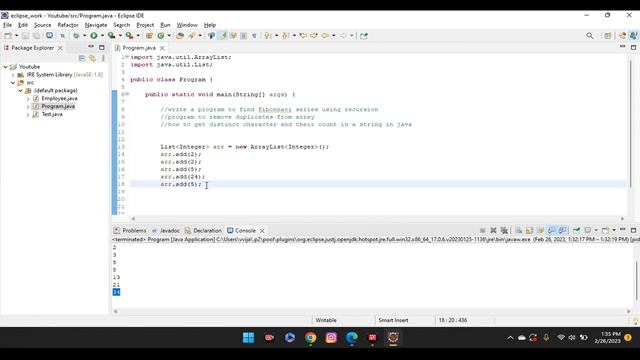Open Google Chrome from the taskbar
Image resolution: width=640 pixels, height=360 pixels.
311,338
